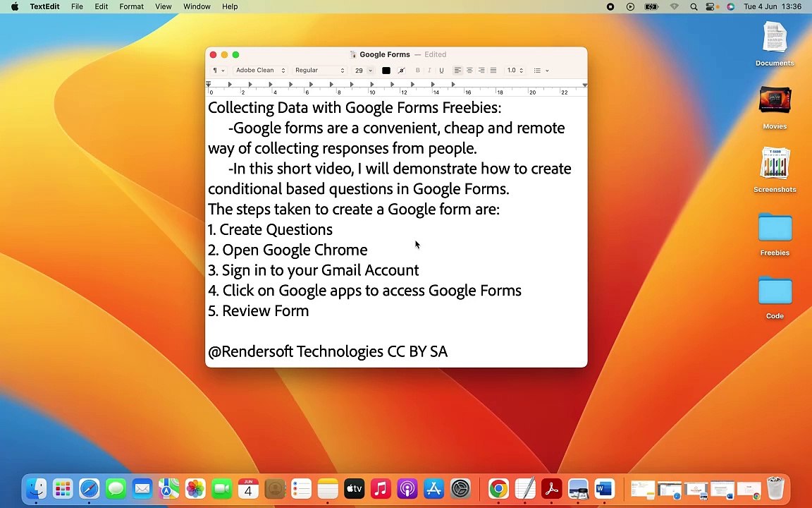Open Apple TV from the Dock
This screenshot has height=508, width=812.
pyautogui.click(x=355, y=488)
